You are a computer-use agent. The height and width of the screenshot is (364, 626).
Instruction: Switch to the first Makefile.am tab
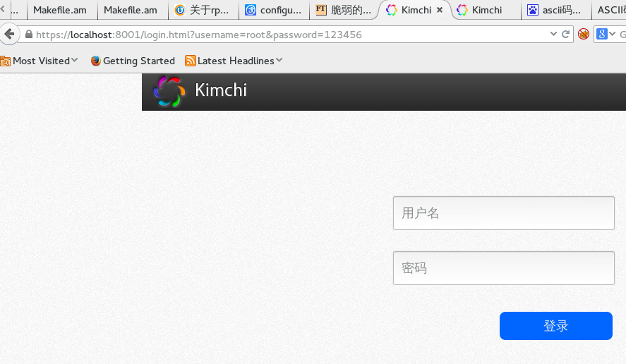coord(60,10)
